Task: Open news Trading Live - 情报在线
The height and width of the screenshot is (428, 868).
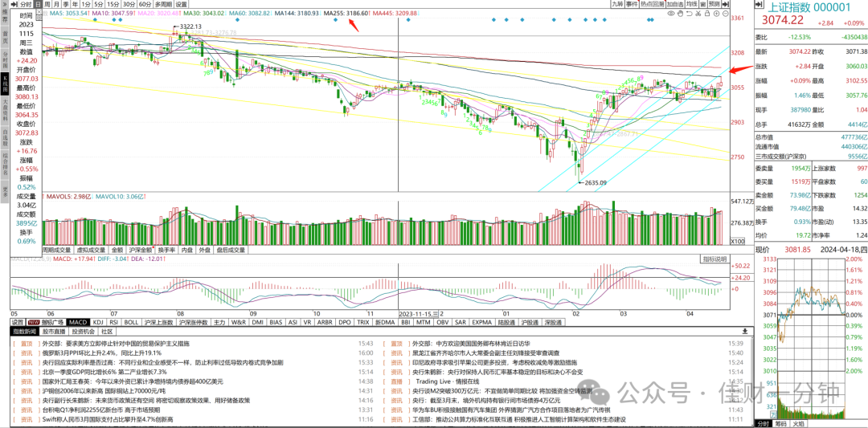Action: coord(448,381)
